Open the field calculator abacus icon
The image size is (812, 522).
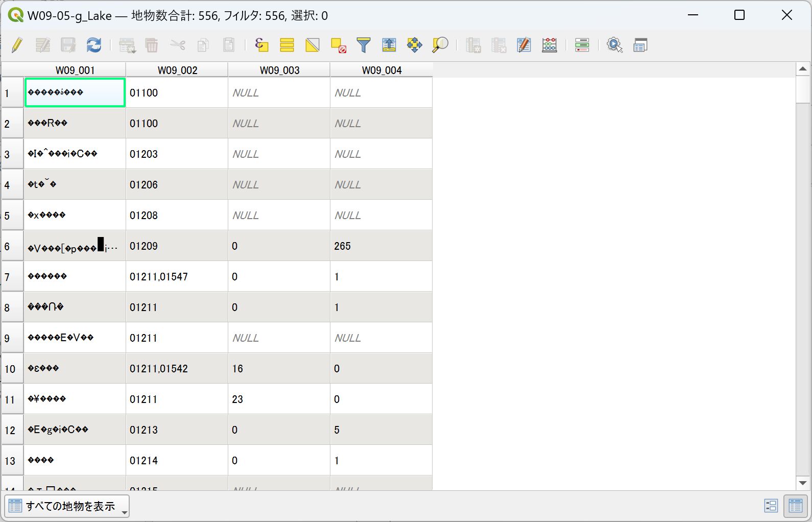[x=550, y=45]
